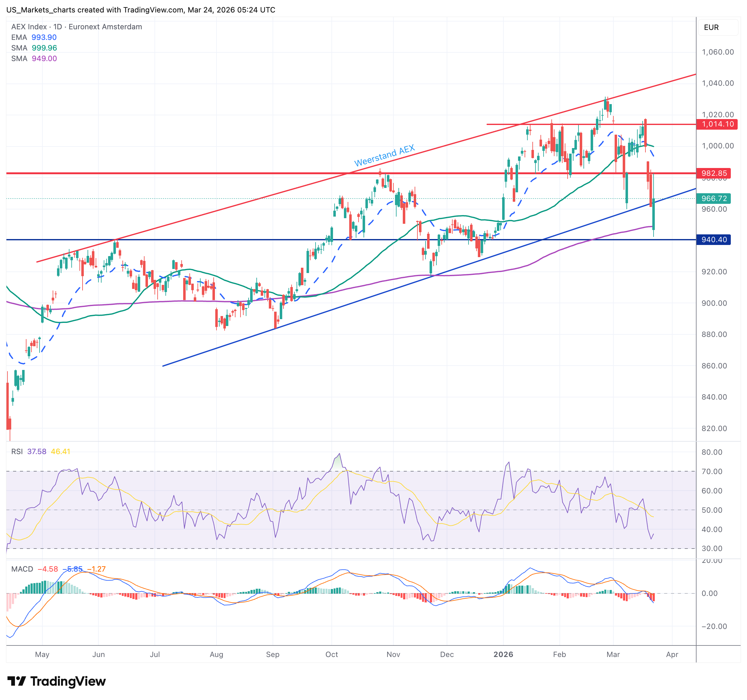Click the red 1,014.10 price label
The width and height of the screenshot is (747, 700).
click(x=717, y=124)
